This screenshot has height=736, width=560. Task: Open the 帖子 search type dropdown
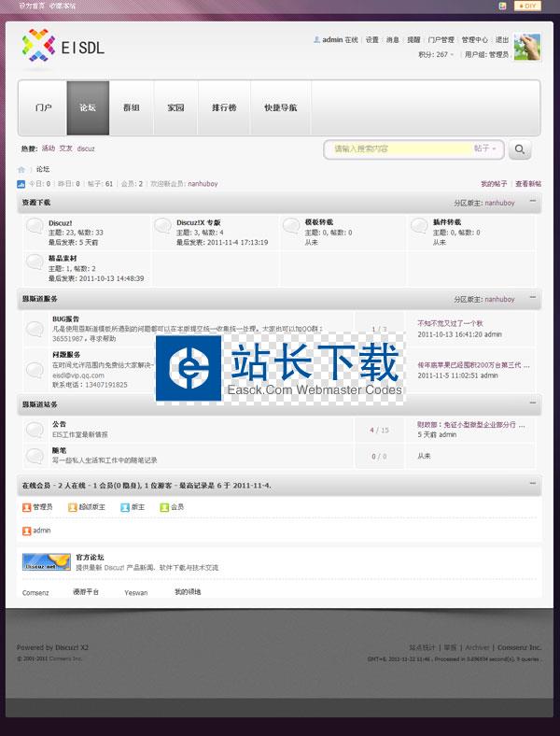(485, 149)
